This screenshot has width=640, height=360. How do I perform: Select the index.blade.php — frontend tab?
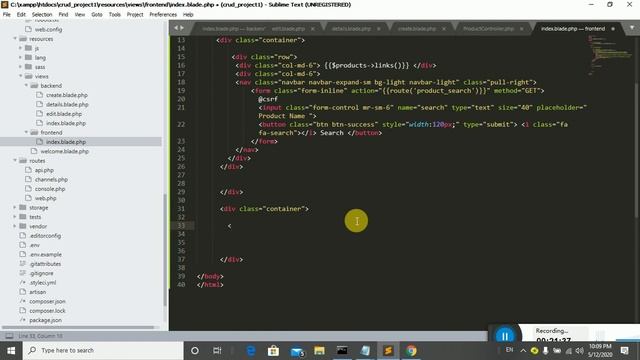click(573, 29)
